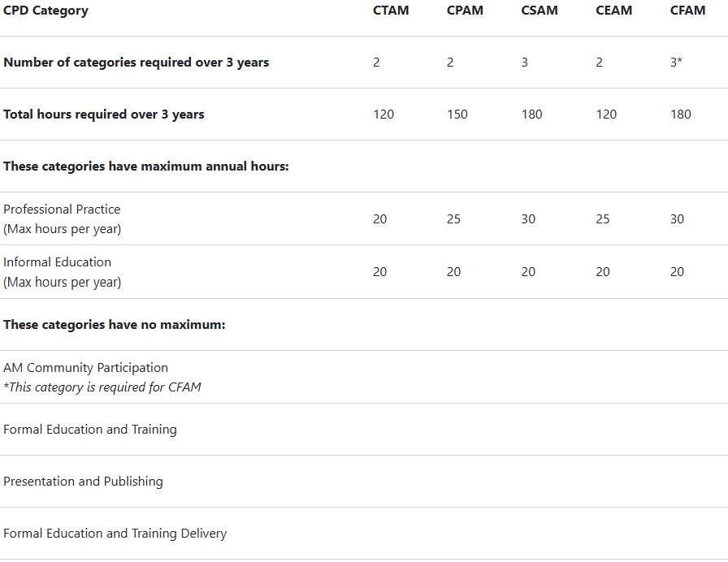
Task: Click the "Informal Education" row label
Action: coord(57,262)
